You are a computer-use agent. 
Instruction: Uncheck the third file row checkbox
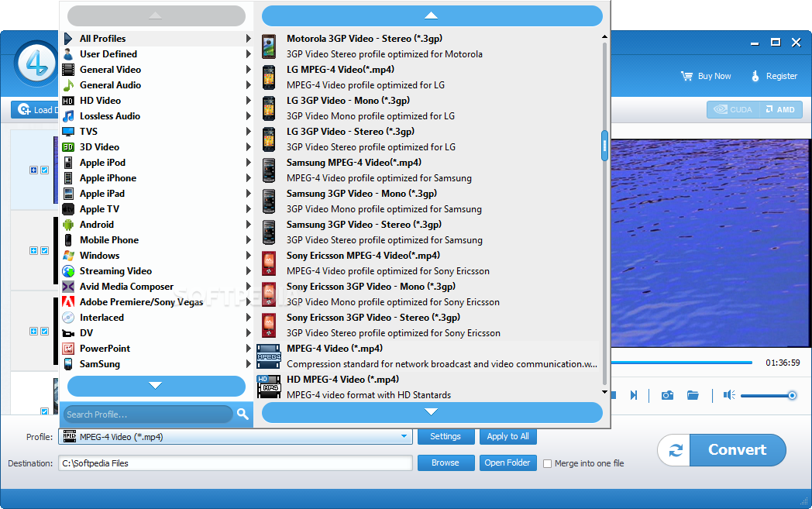(44, 331)
